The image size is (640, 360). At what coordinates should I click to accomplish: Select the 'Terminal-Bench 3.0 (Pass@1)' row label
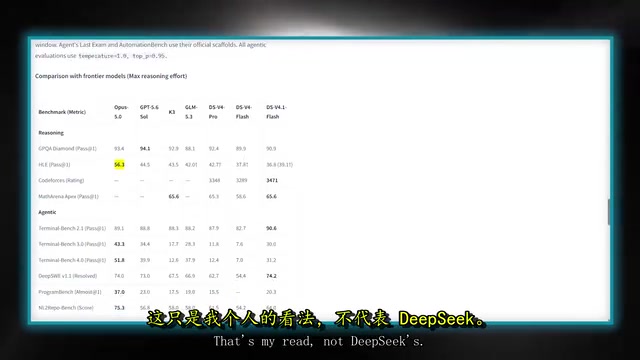[x=72, y=244]
